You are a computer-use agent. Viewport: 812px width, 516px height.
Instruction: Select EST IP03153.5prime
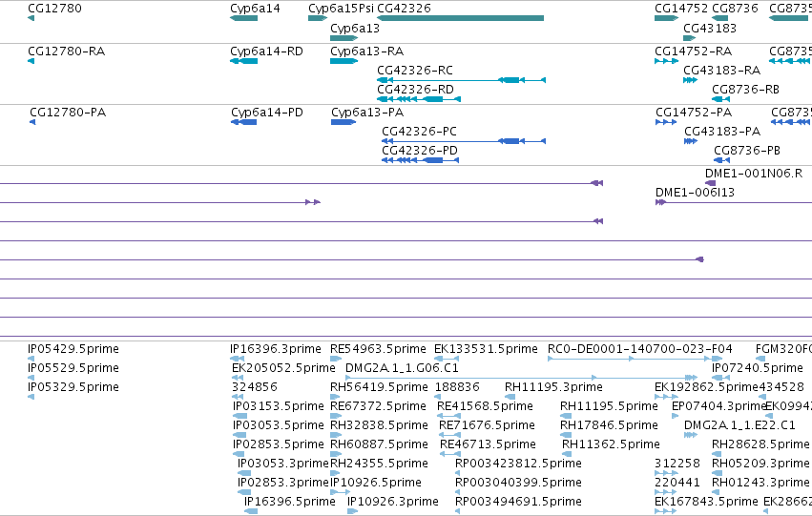point(239,416)
